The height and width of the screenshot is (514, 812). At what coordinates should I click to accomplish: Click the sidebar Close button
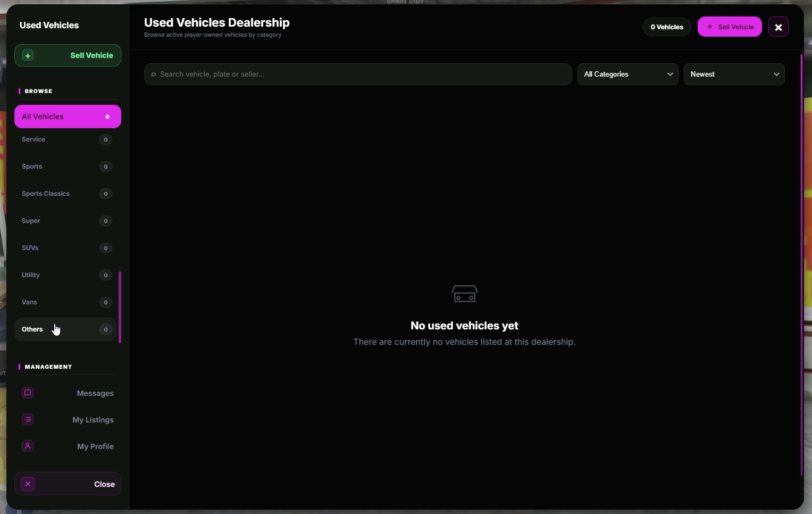tap(68, 484)
